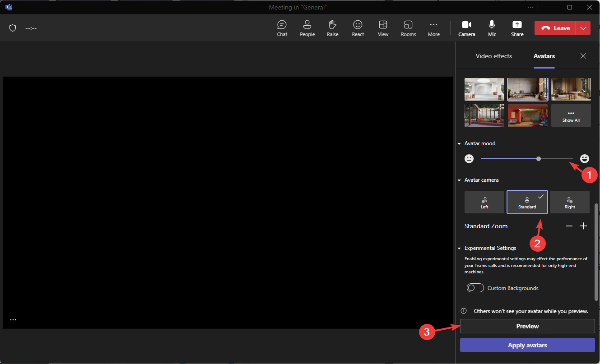Choose the white circular room background
The height and width of the screenshot is (364, 600).
[484, 89]
